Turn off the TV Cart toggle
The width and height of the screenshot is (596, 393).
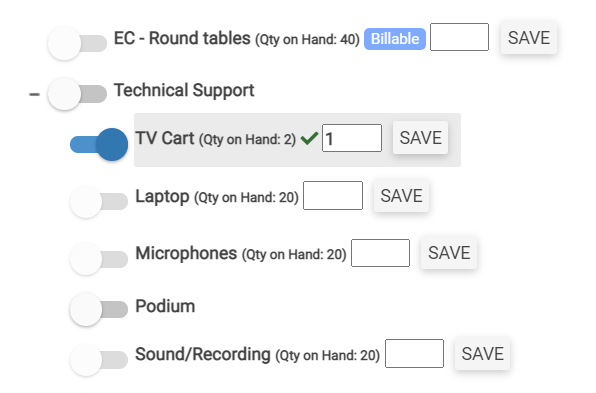pyautogui.click(x=99, y=144)
